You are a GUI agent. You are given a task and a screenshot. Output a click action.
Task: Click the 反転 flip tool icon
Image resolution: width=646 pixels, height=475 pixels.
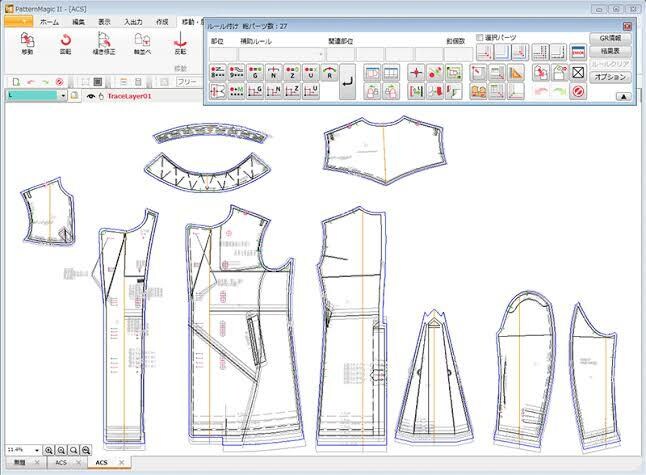pyautogui.click(x=180, y=43)
